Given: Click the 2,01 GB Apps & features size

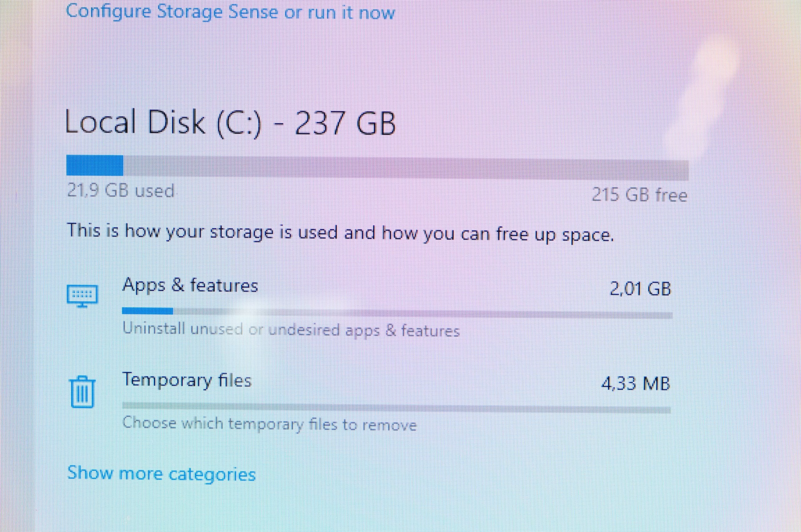Looking at the screenshot, I should [x=640, y=289].
